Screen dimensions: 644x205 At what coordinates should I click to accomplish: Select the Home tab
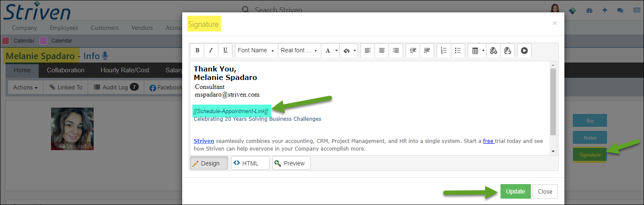(x=22, y=70)
